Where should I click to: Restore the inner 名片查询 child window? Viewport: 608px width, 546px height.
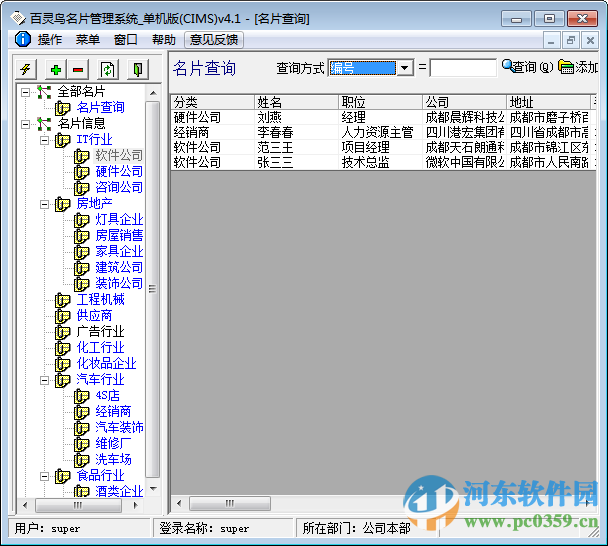[x=571, y=40]
